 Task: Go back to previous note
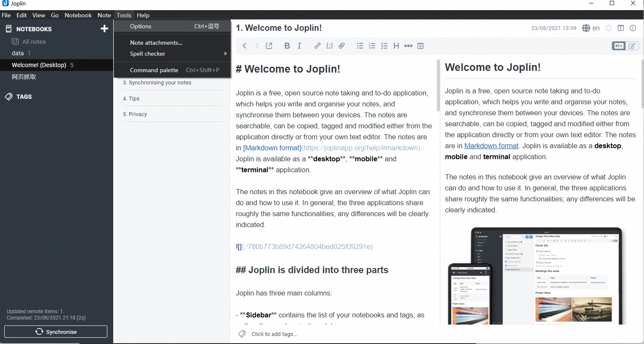244,46
